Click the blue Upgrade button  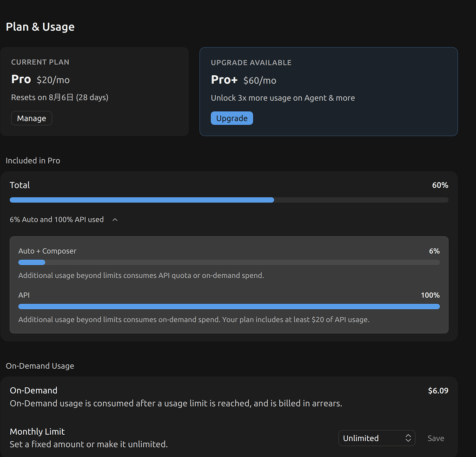click(x=231, y=118)
